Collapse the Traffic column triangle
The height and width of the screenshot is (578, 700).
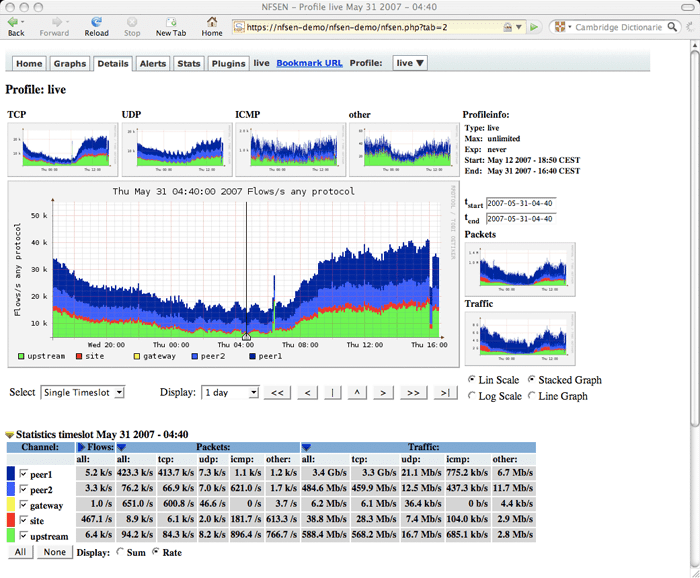tap(306, 447)
